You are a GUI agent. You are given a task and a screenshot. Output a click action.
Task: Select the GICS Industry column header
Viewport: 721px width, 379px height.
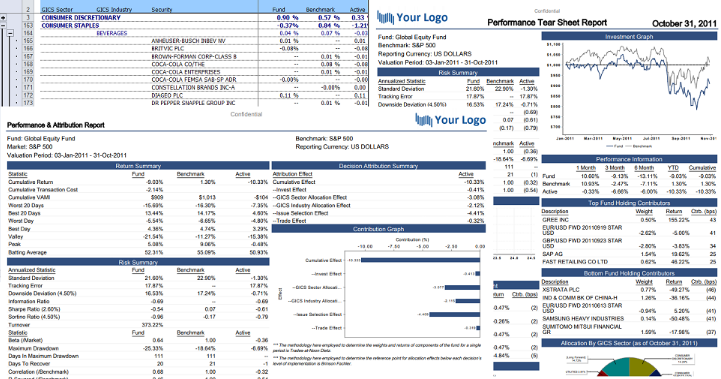[x=114, y=9]
